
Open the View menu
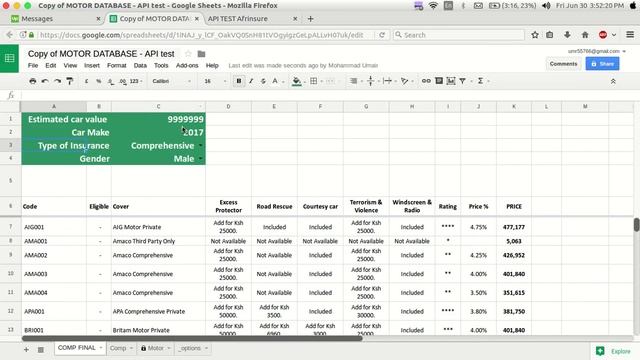pos(70,65)
